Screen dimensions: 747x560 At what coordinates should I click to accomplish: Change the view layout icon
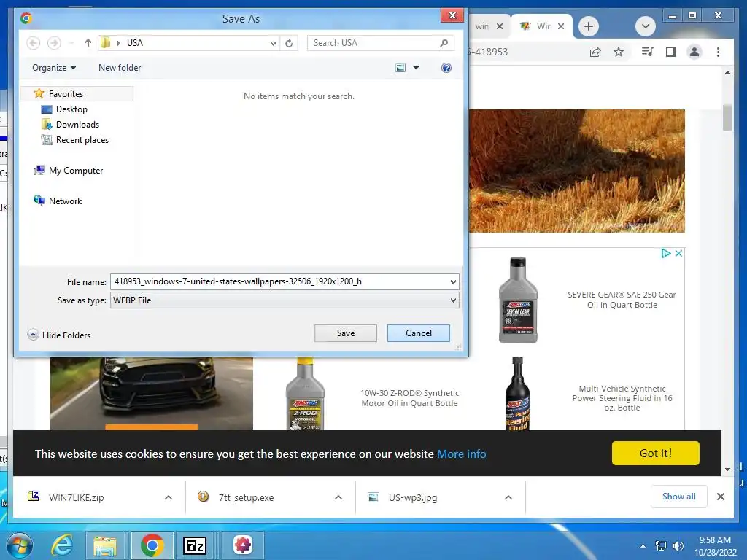[400, 68]
